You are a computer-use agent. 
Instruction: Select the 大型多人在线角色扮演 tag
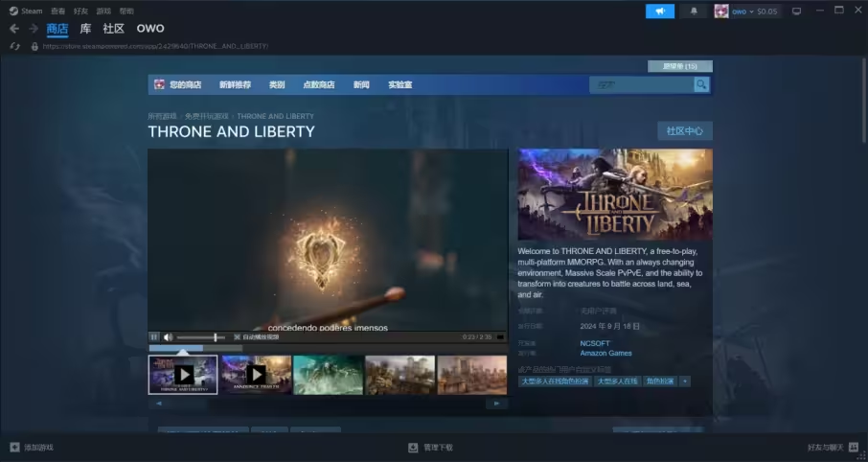[x=555, y=381]
